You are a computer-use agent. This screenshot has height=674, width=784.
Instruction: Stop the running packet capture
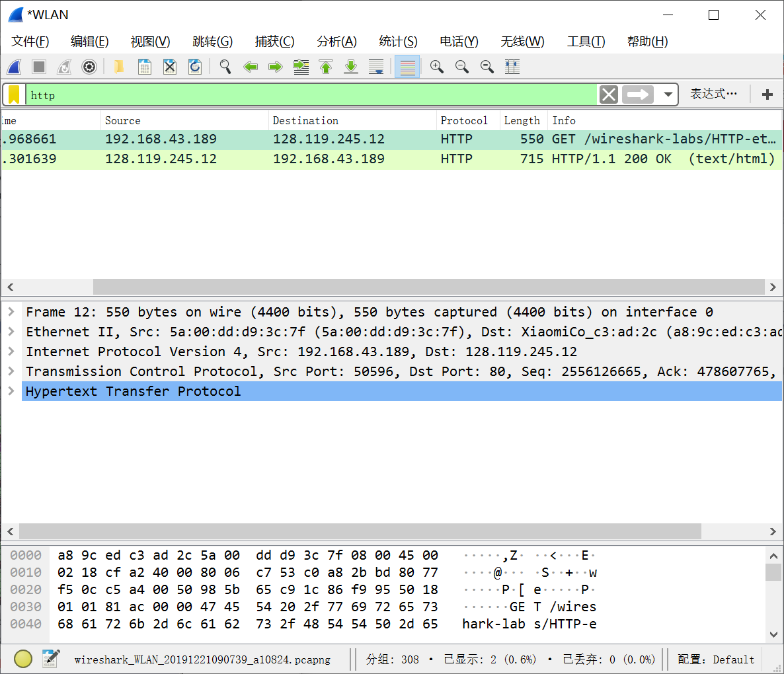[39, 67]
